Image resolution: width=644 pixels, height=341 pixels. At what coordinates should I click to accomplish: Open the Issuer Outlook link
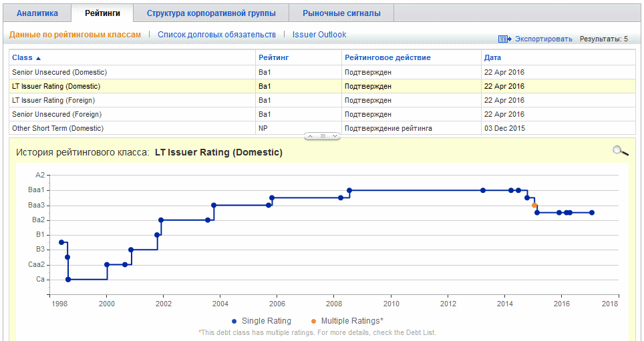(x=319, y=35)
